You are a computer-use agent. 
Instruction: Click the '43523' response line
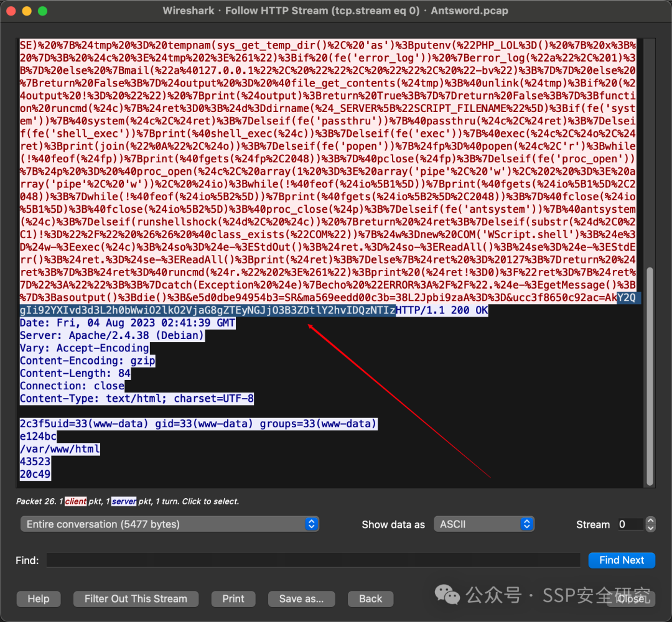(x=35, y=462)
